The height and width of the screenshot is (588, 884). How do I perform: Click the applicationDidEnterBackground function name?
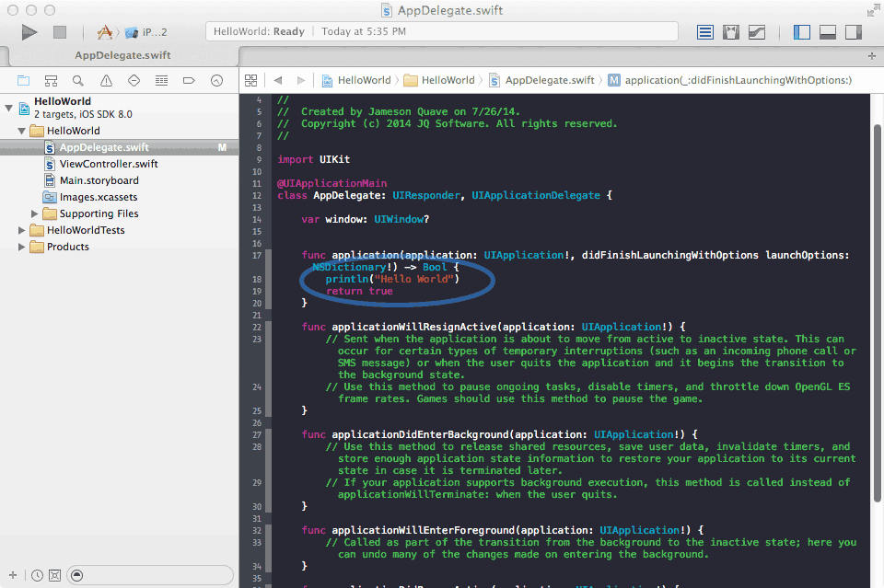click(x=421, y=434)
